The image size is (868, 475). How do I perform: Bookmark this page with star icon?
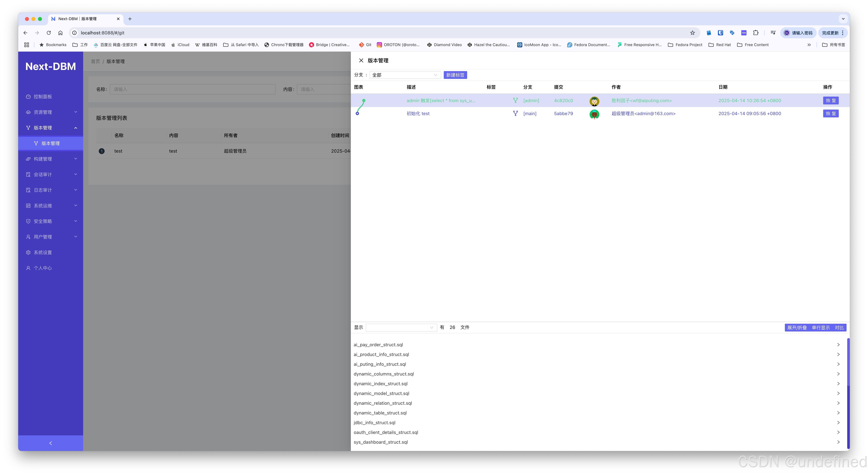(692, 33)
